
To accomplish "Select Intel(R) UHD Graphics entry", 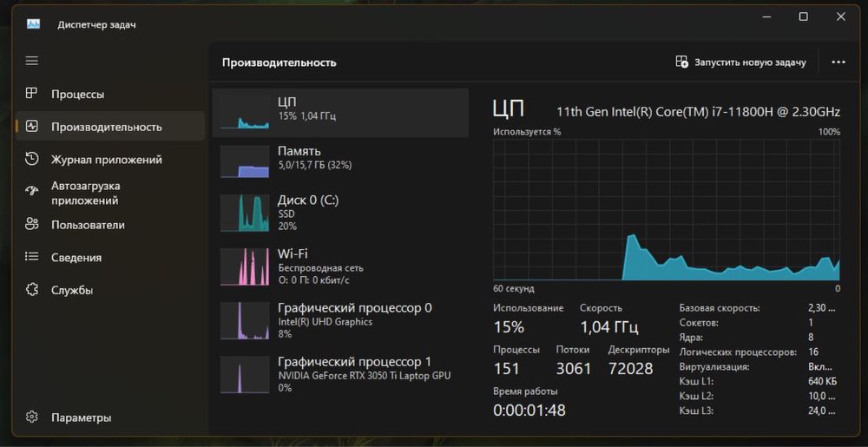I will tap(340, 320).
